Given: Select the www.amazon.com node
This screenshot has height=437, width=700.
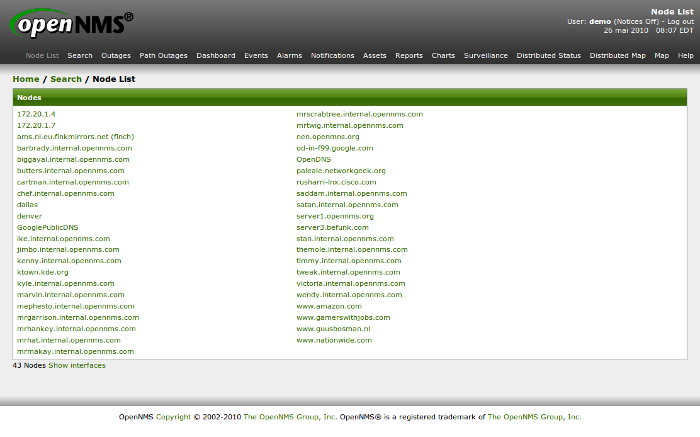Looking at the screenshot, I should point(329,306).
